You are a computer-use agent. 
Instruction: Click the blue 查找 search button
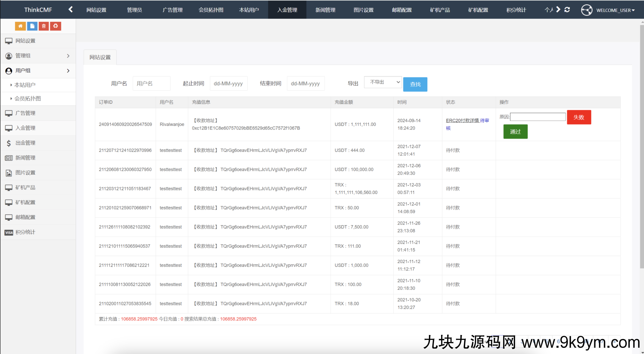(415, 84)
